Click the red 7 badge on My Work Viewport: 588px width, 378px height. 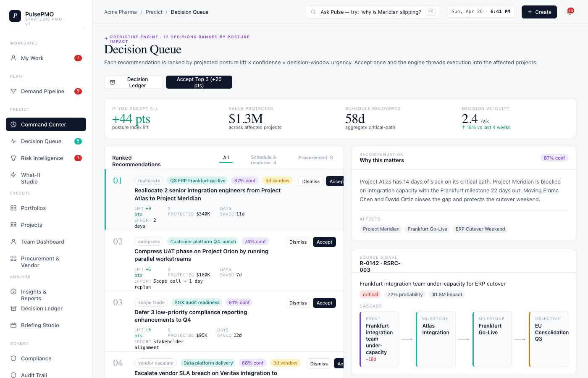(78, 58)
